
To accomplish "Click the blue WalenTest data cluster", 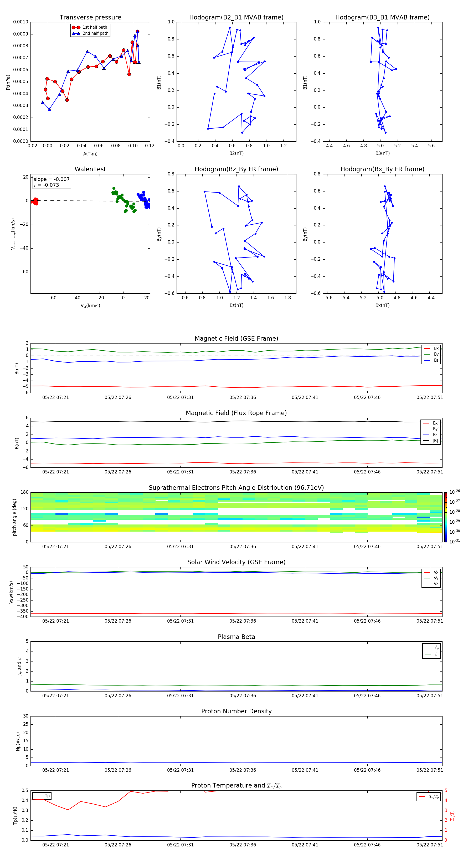I will 144,200.
